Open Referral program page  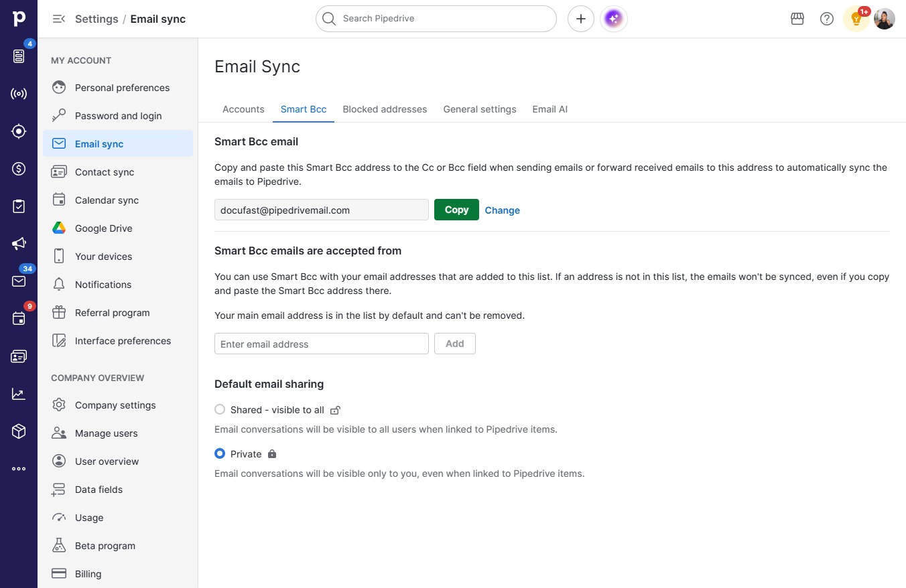click(x=118, y=313)
